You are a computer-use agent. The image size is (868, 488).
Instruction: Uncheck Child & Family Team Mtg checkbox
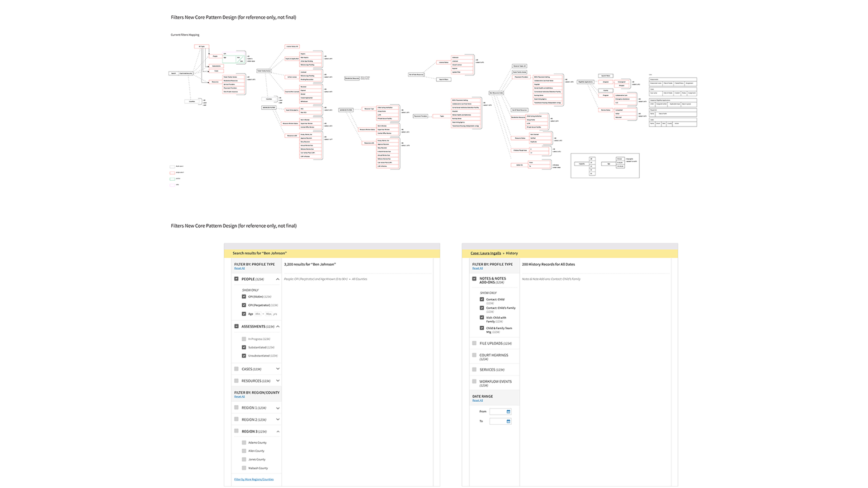pos(481,328)
